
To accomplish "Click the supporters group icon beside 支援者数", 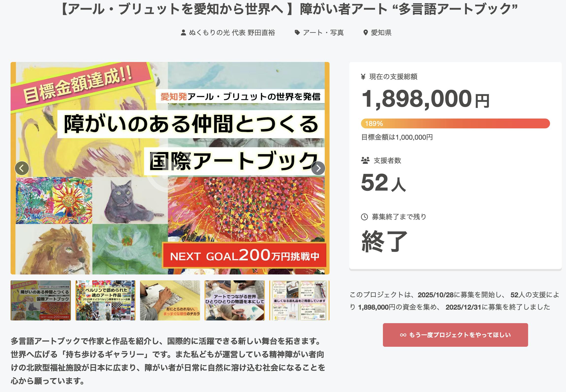I will click(x=365, y=161).
